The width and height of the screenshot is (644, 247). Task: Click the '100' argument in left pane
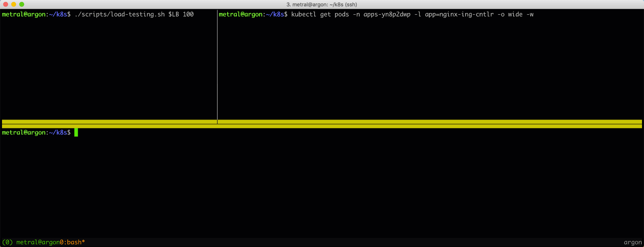[x=188, y=14]
